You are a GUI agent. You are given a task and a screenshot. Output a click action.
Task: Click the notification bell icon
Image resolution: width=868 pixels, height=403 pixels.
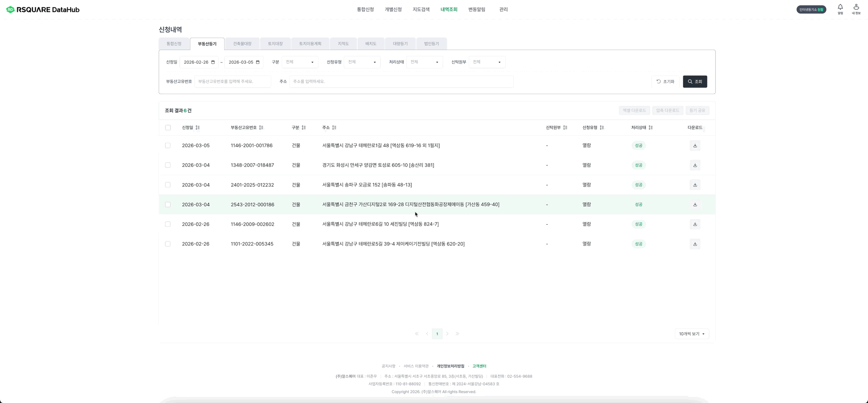pyautogui.click(x=840, y=7)
